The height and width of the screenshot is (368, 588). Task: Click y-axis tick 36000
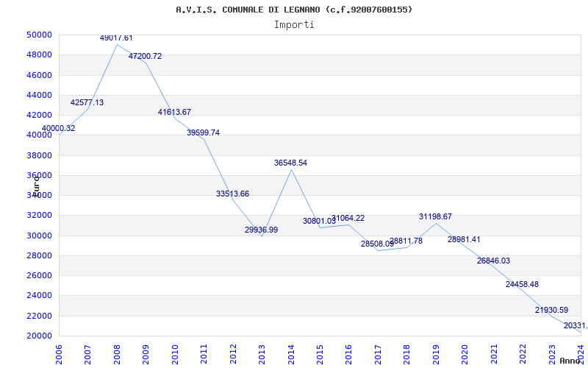(x=39, y=175)
